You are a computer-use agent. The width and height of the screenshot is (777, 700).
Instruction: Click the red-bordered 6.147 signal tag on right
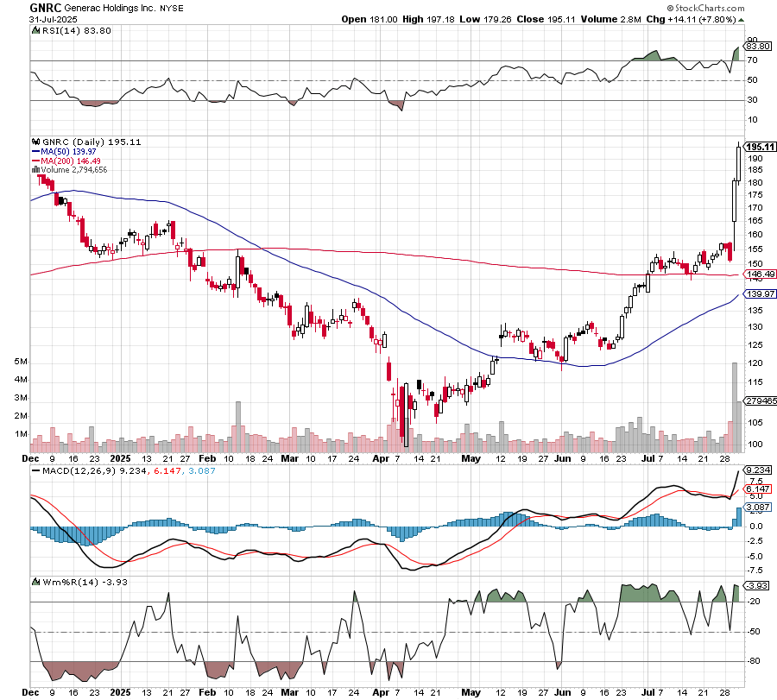click(758, 489)
